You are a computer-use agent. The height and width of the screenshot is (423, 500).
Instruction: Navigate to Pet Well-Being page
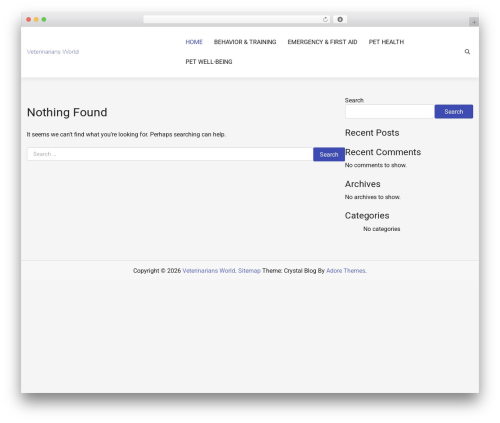click(x=209, y=62)
